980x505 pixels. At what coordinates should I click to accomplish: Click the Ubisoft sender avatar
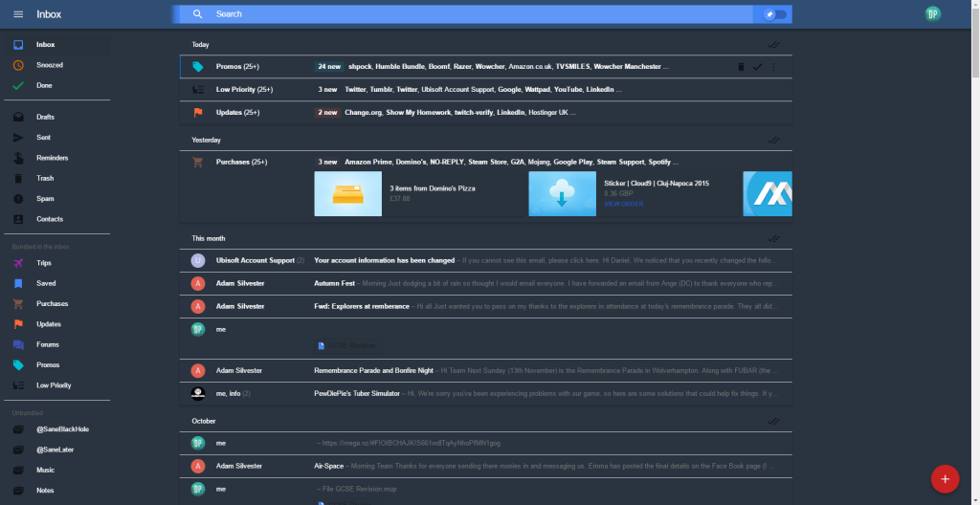click(x=198, y=260)
